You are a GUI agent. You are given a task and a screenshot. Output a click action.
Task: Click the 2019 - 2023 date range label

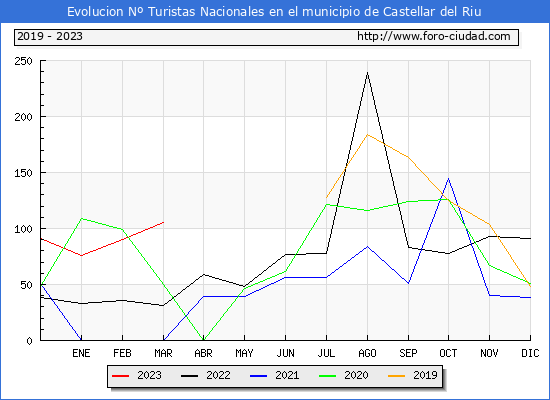click(50, 36)
